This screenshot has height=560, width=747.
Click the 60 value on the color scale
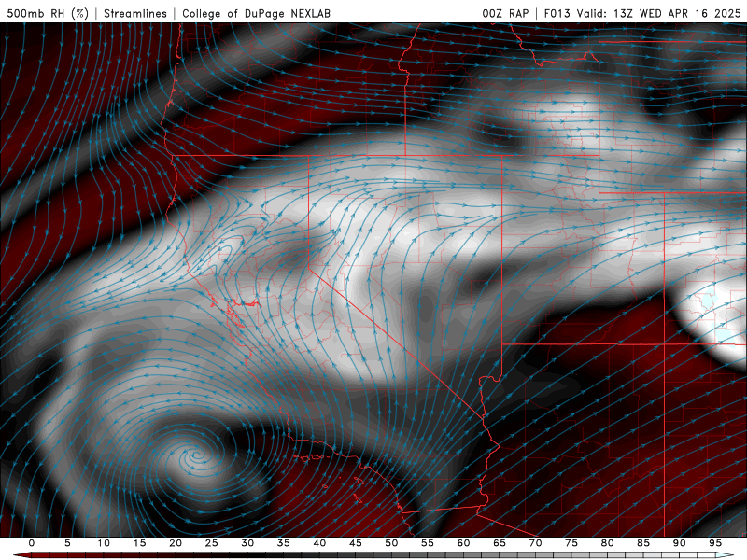click(x=463, y=543)
